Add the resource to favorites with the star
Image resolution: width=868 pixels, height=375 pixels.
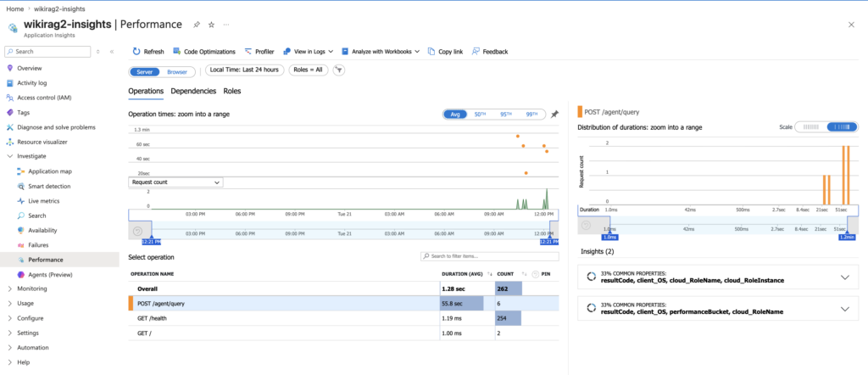[211, 25]
